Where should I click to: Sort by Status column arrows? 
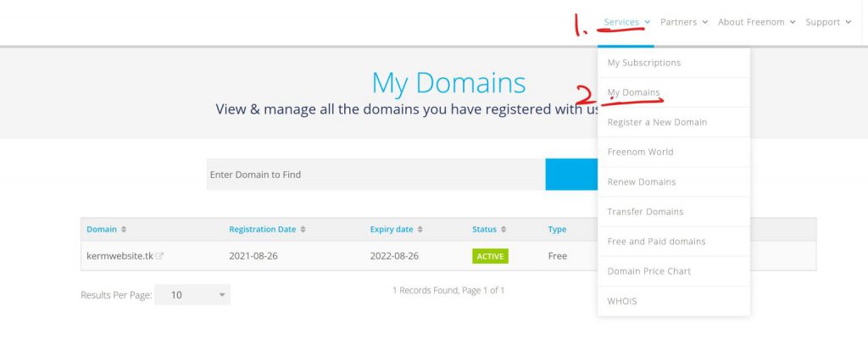tap(504, 230)
